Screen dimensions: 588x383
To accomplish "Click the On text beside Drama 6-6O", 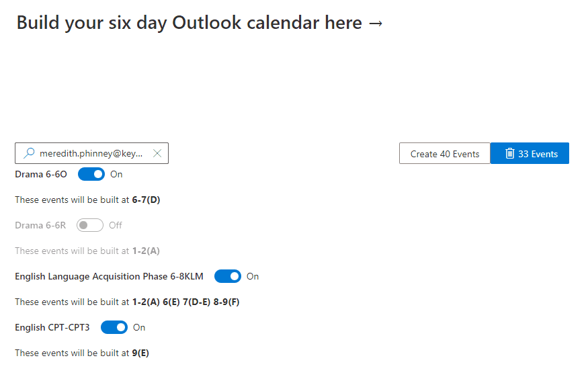I will pyautogui.click(x=116, y=174).
